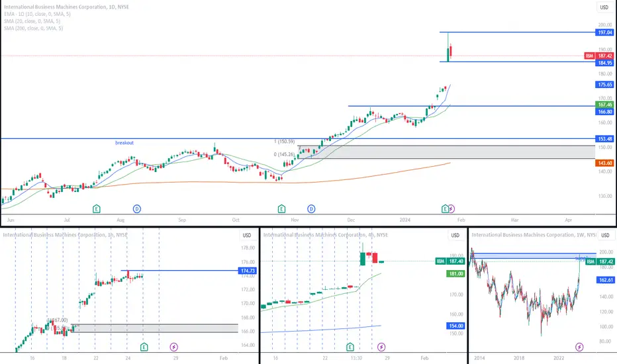Click '13:30' on the 4h chart time axis

tap(356, 358)
